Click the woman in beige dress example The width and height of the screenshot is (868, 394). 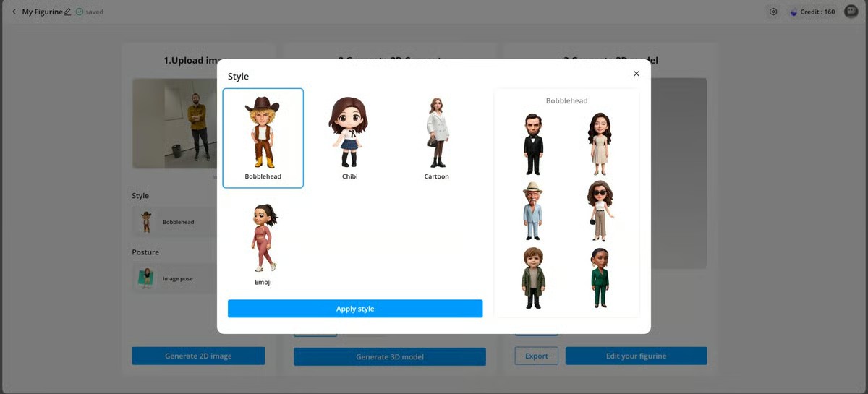tap(599, 144)
